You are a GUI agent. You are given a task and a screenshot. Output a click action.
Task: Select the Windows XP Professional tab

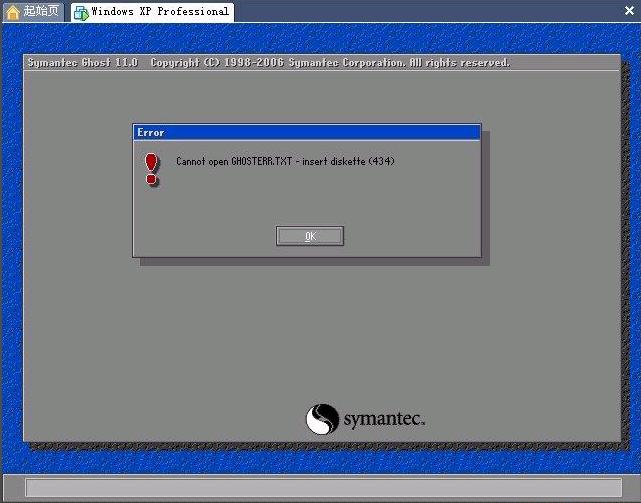(x=152, y=11)
